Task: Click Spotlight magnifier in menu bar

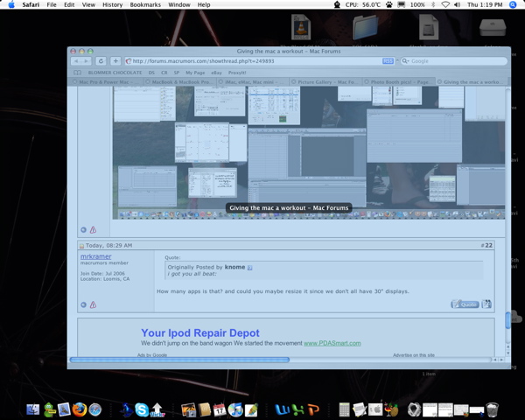Action: click(x=513, y=4)
